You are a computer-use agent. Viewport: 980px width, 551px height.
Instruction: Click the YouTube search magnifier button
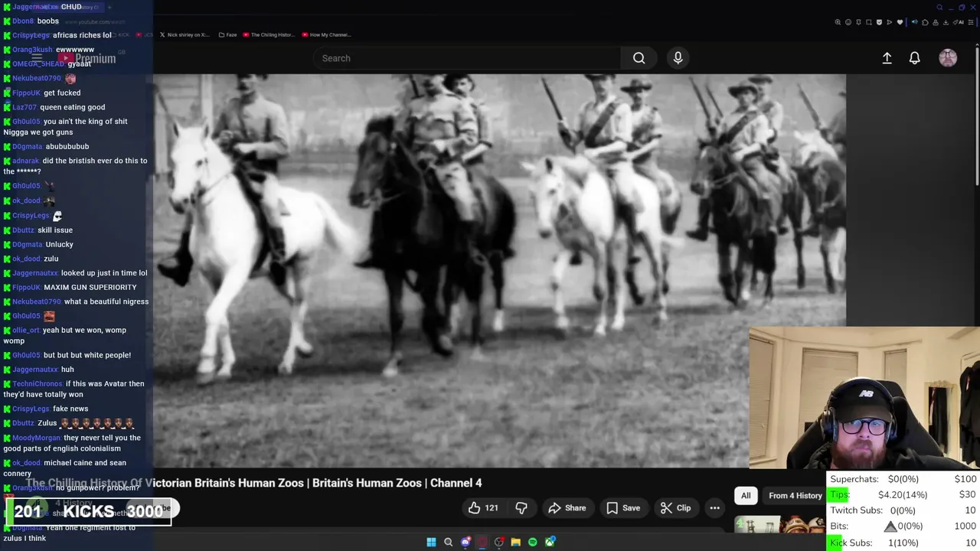point(639,58)
